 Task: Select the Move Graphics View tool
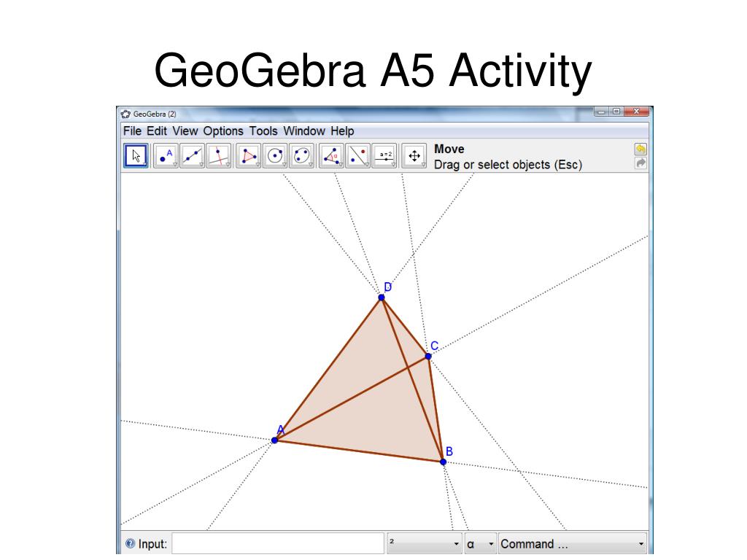(414, 156)
